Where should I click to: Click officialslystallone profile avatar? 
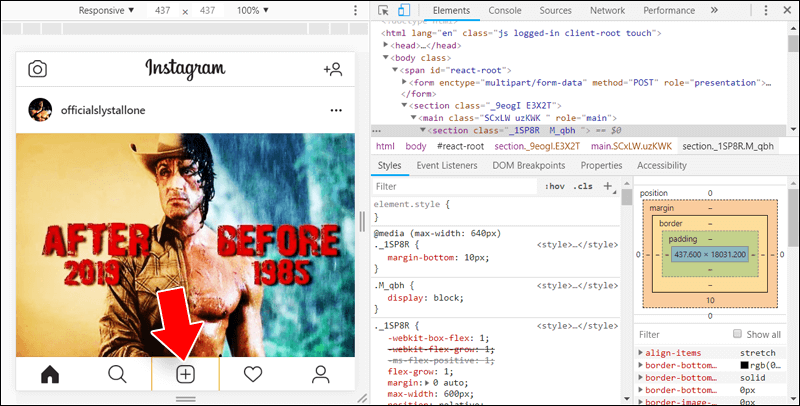pyautogui.click(x=40, y=110)
